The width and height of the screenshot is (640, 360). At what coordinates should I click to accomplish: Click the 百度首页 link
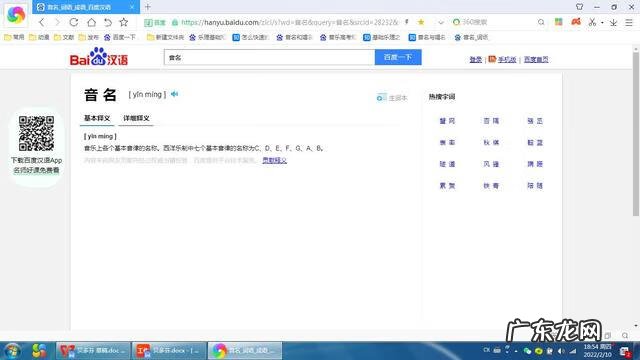pos(536,60)
